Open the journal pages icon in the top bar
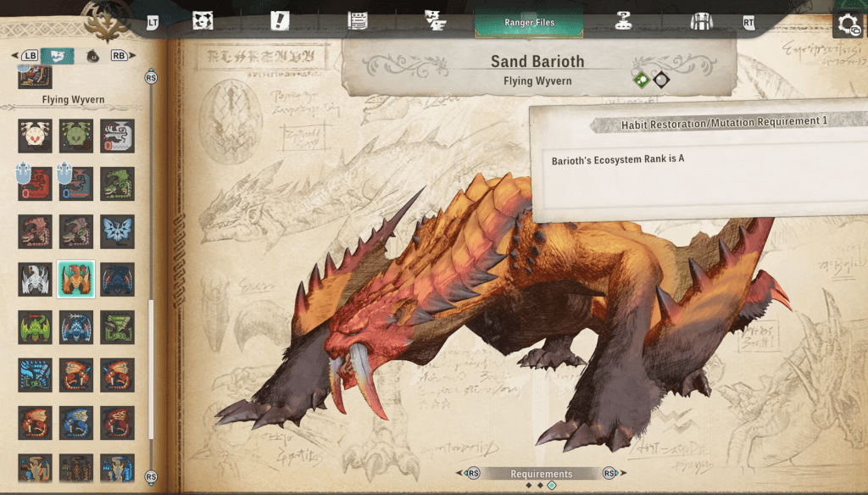Screen dimensions: 868x495 point(359,19)
